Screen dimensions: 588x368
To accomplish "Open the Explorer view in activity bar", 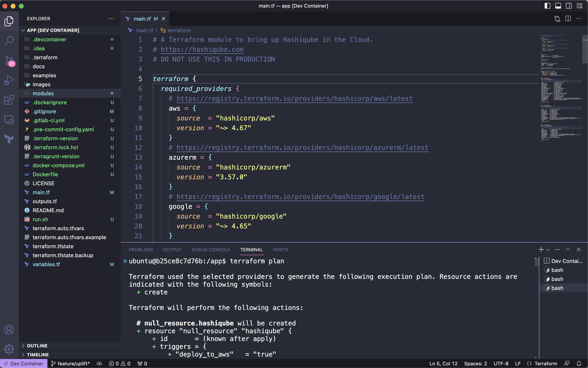I will pos(9,21).
